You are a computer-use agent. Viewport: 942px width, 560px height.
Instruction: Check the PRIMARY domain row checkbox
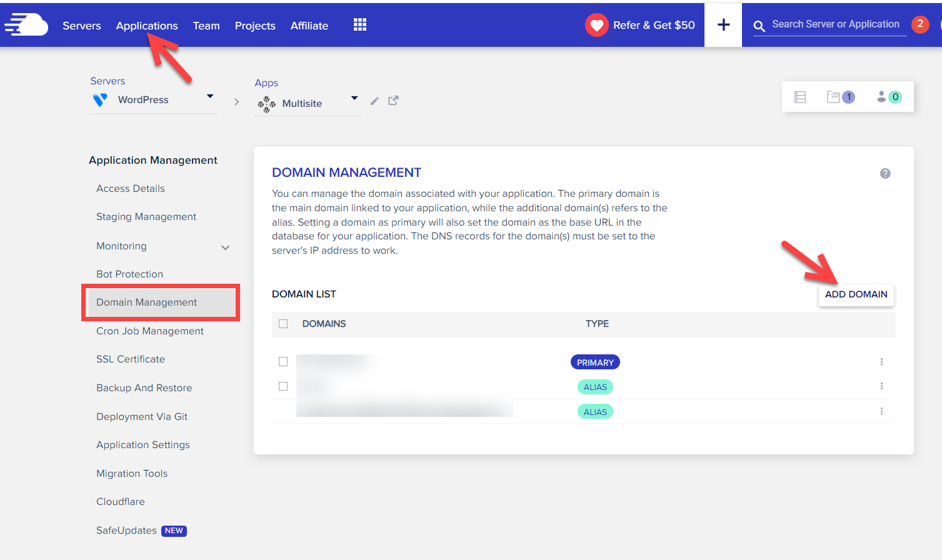(283, 362)
